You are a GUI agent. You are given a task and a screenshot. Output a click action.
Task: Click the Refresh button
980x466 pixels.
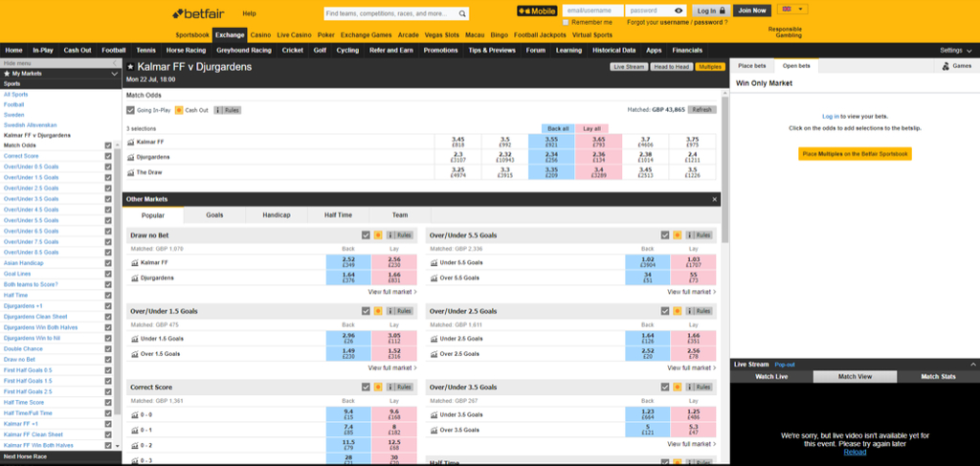click(702, 110)
